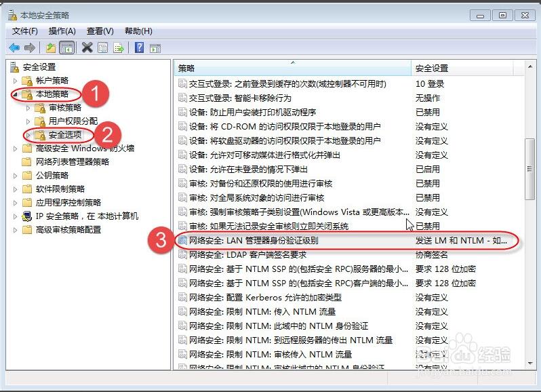Viewport: 541px width, 392px height.
Task: Click the Delete X toolbar icon
Action: tap(87, 47)
